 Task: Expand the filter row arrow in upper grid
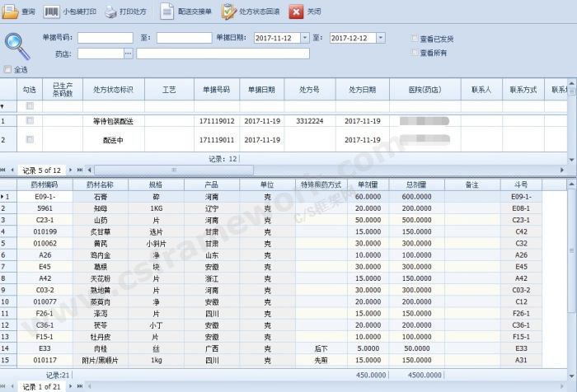click(2, 106)
